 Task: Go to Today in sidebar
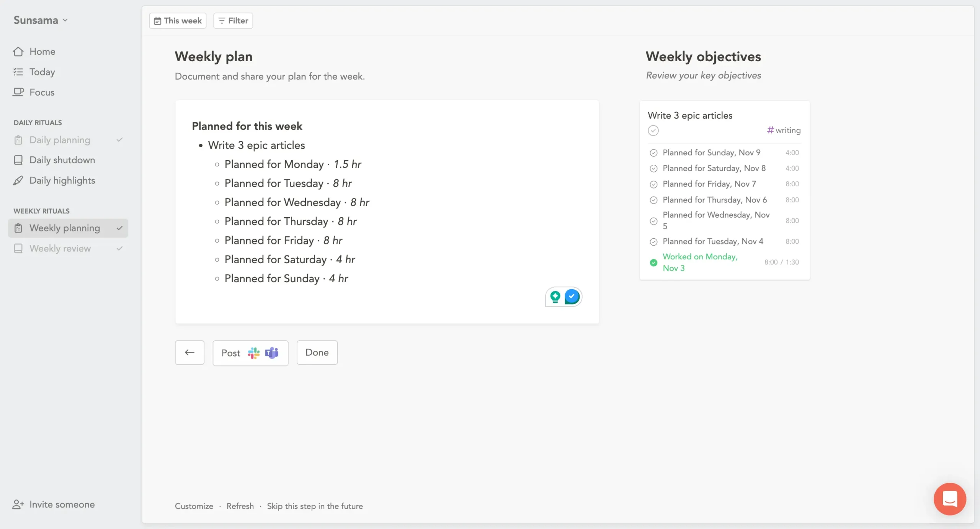(42, 72)
